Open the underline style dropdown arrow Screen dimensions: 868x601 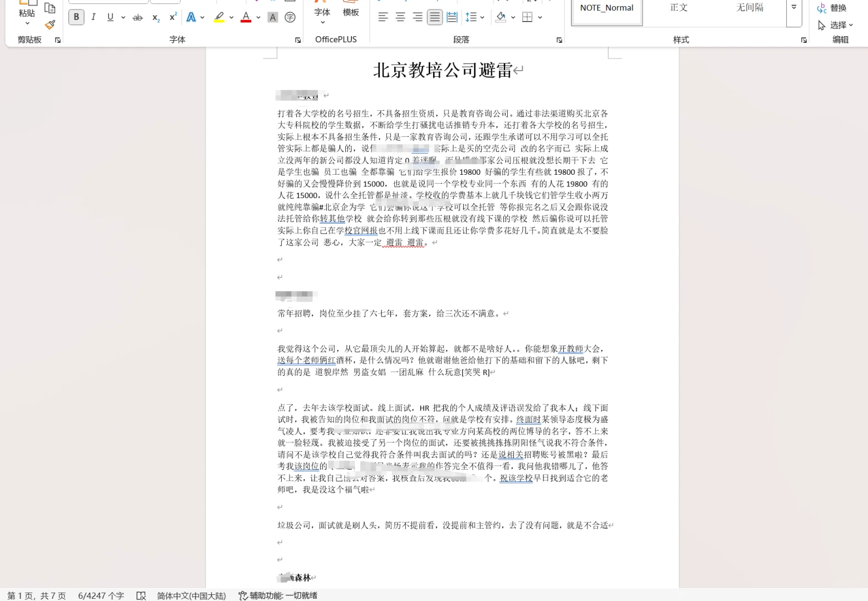coord(123,17)
